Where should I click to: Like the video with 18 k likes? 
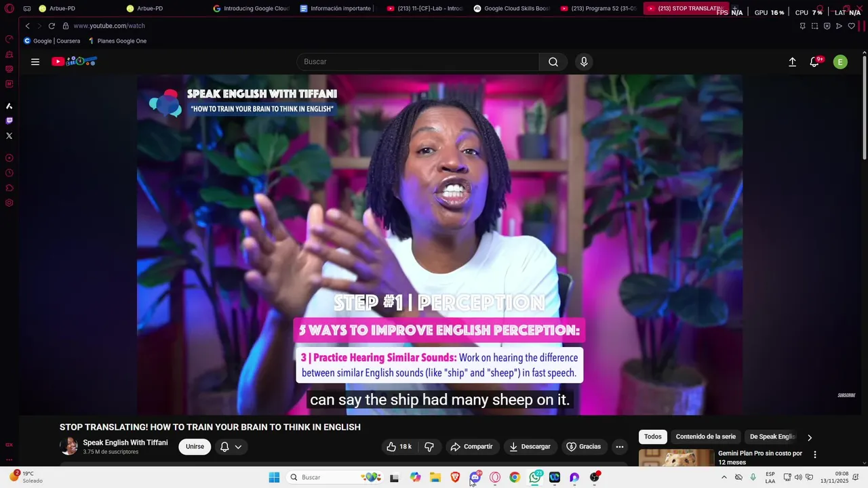399,447
